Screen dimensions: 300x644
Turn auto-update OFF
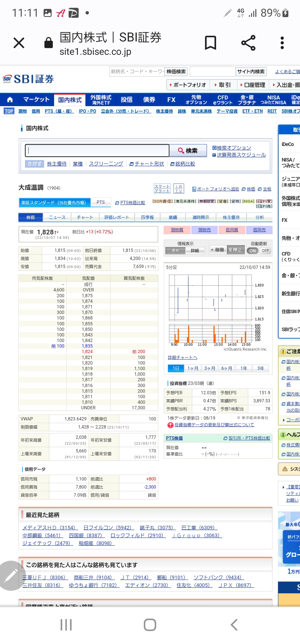click(x=265, y=251)
